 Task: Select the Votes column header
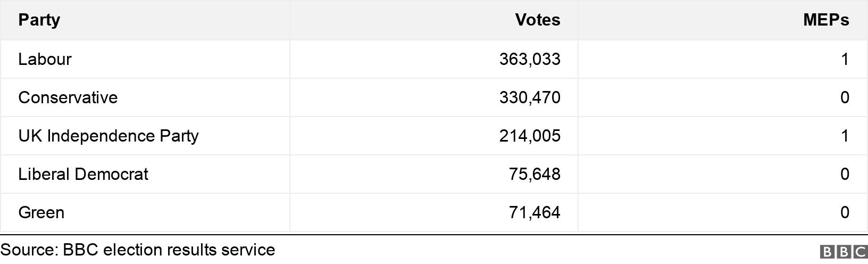pos(538,20)
